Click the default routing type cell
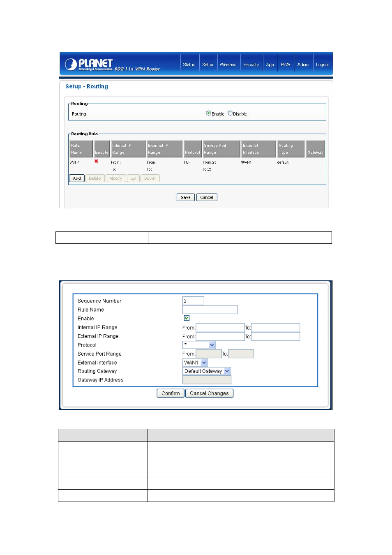The width and height of the screenshot is (392, 555). tap(283, 162)
